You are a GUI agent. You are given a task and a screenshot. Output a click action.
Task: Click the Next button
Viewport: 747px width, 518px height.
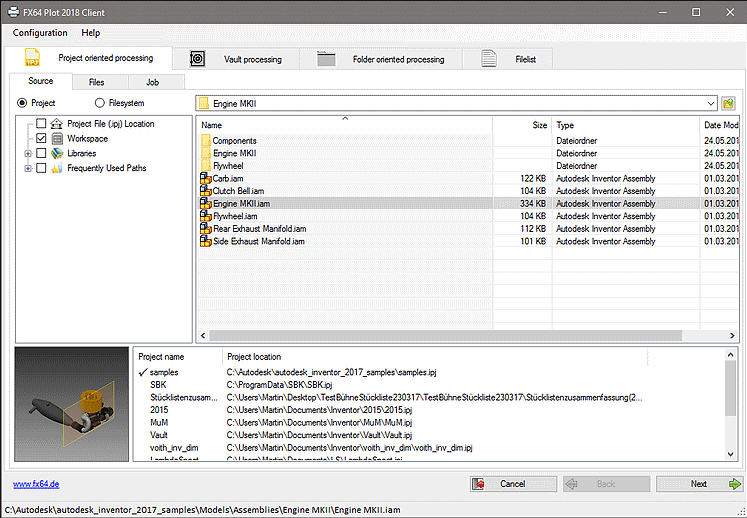point(699,484)
